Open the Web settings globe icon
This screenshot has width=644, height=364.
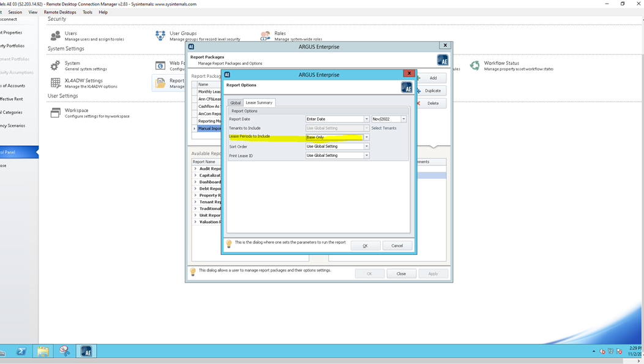(x=160, y=66)
